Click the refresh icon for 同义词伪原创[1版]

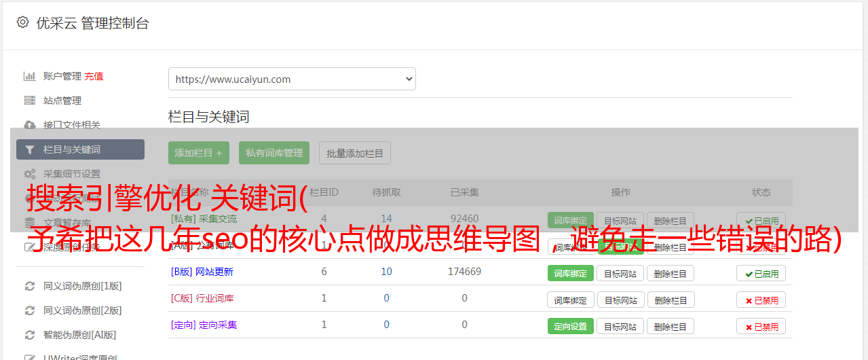pos(29,286)
